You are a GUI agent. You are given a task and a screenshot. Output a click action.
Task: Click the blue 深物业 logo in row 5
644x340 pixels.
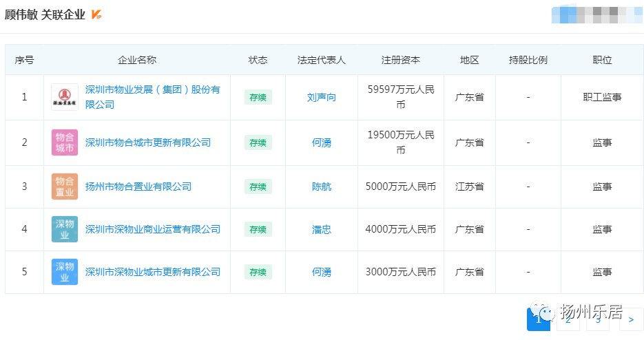[x=65, y=272]
